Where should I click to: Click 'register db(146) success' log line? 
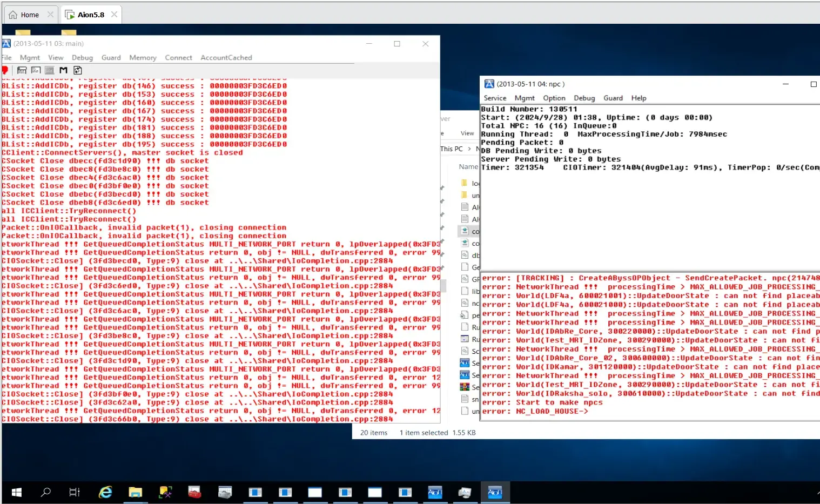(144, 86)
